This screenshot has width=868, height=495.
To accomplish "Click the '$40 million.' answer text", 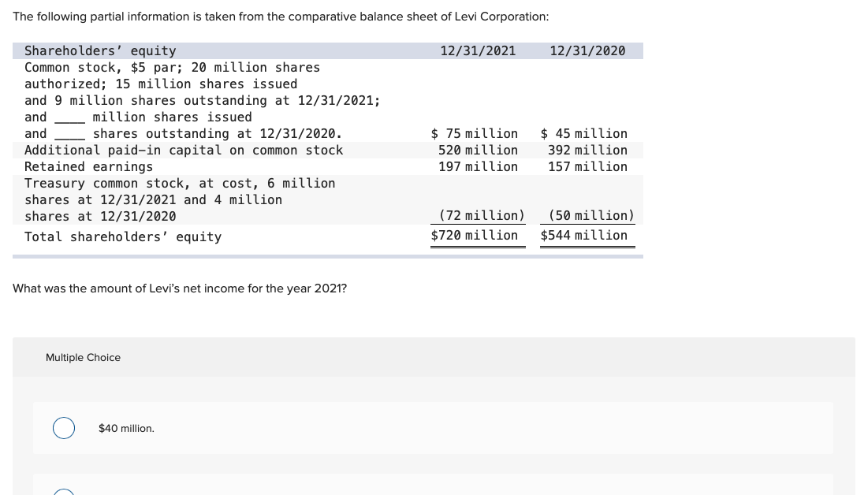I will (126, 429).
